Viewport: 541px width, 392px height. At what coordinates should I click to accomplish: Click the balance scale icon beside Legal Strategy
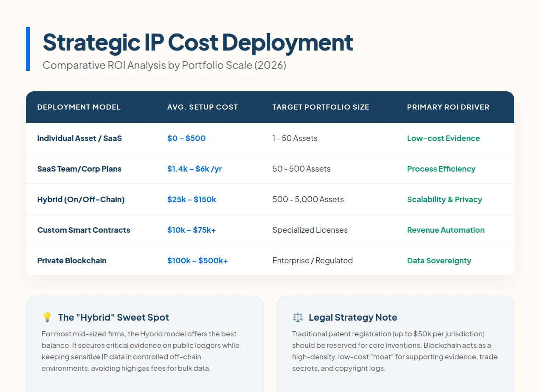(x=298, y=317)
